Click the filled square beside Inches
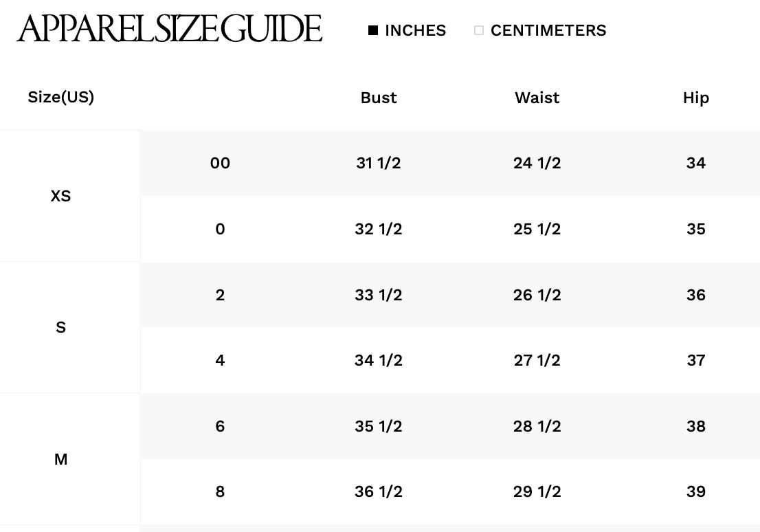The height and width of the screenshot is (532, 760). (373, 30)
